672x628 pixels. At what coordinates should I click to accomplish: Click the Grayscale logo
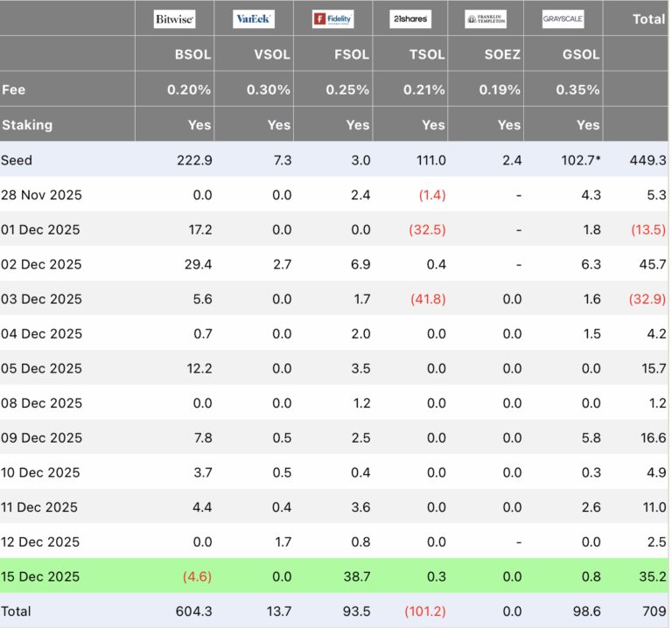coord(563,18)
